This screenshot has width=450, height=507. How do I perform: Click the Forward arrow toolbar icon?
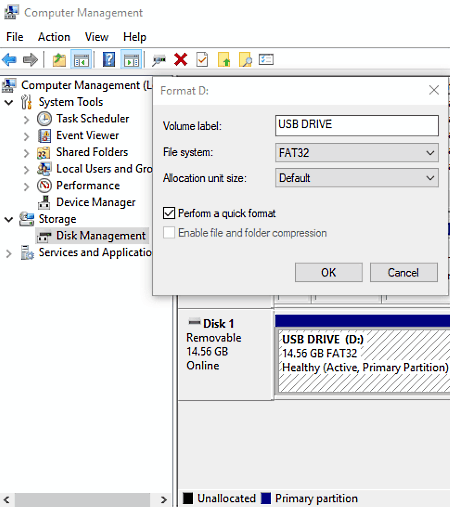pos(30,60)
